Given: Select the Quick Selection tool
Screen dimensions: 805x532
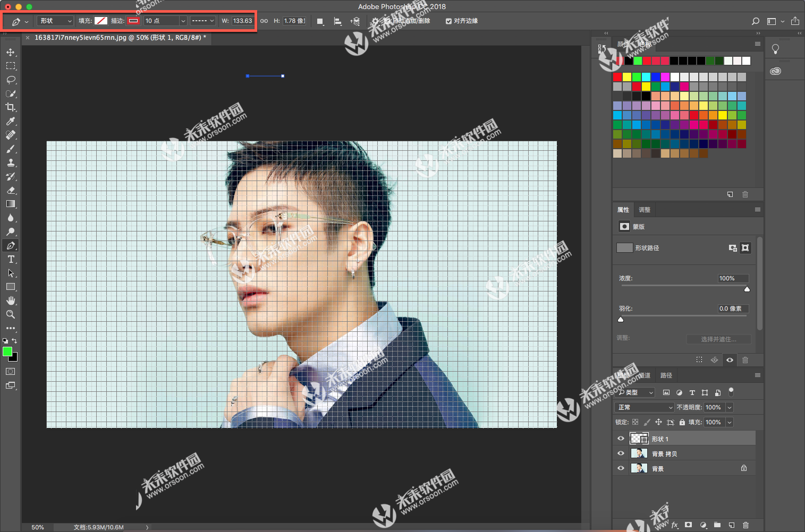Looking at the screenshot, I should point(11,93).
